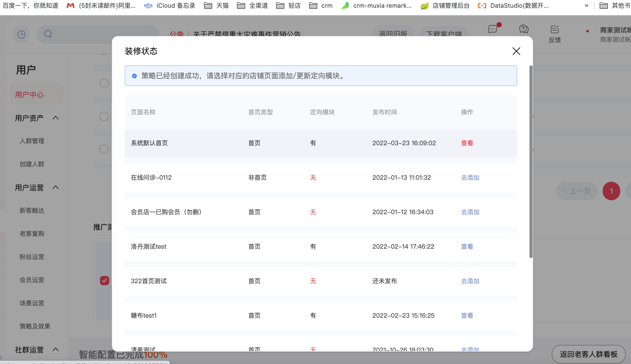Select the third radio button behind dialog
Screen dimensions: 631x364
[x=104, y=149]
